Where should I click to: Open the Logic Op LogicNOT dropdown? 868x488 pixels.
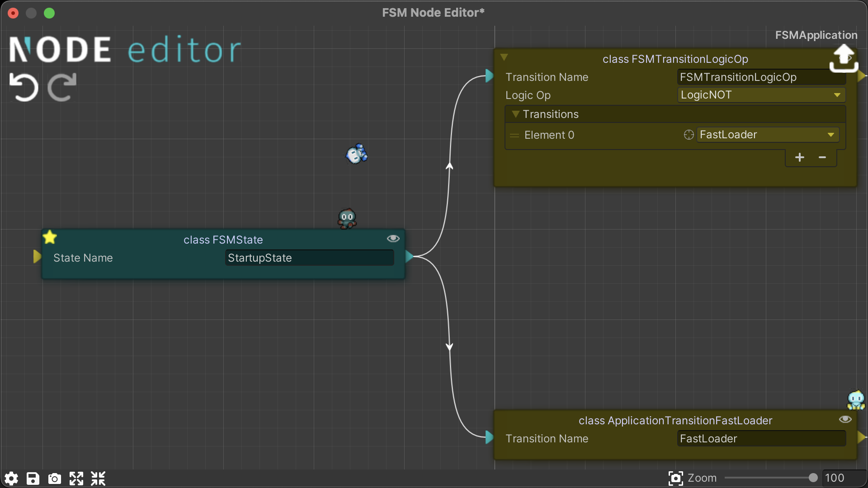(761, 95)
